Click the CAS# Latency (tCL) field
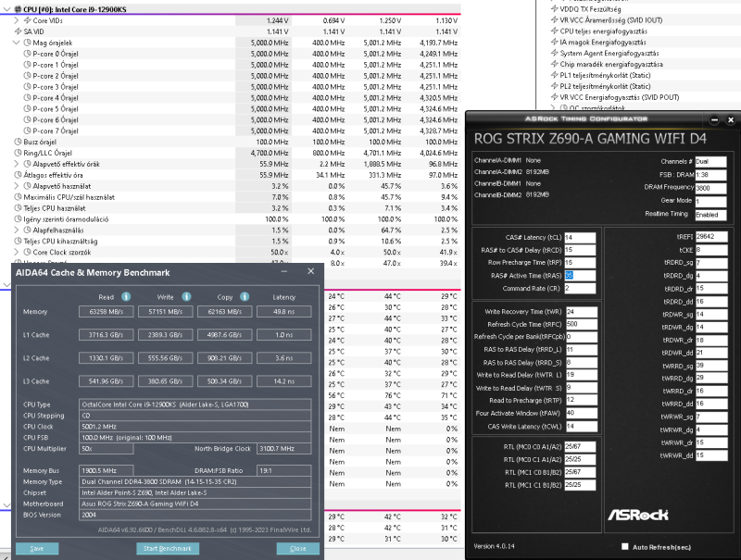This screenshot has width=741, height=560. 580,238
